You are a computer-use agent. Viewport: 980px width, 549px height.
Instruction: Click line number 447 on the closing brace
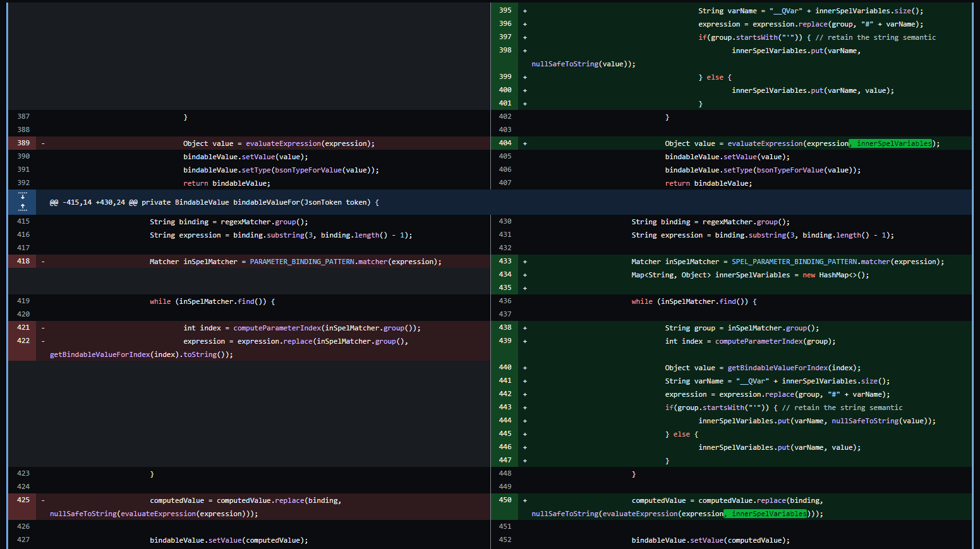[505, 460]
